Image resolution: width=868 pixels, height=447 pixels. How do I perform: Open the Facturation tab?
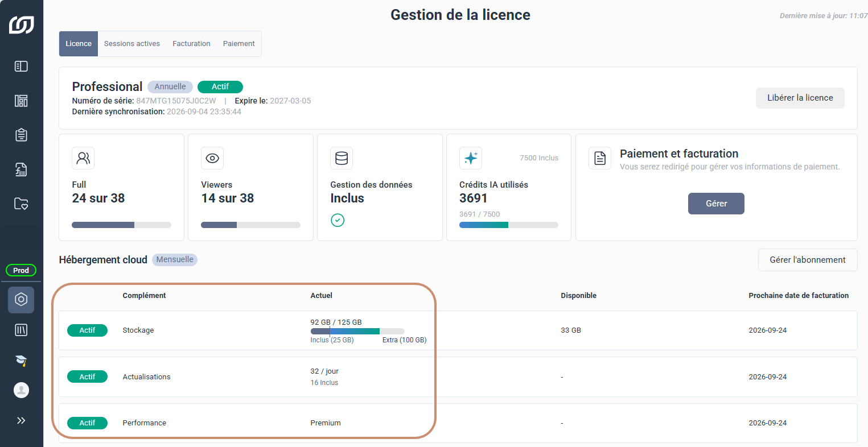191,44
